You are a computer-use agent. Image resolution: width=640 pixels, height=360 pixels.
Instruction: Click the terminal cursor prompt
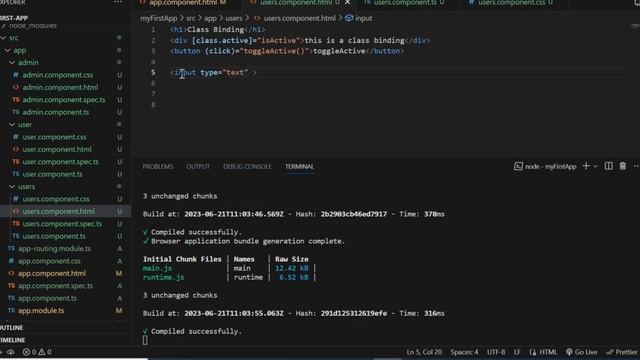tap(145, 340)
